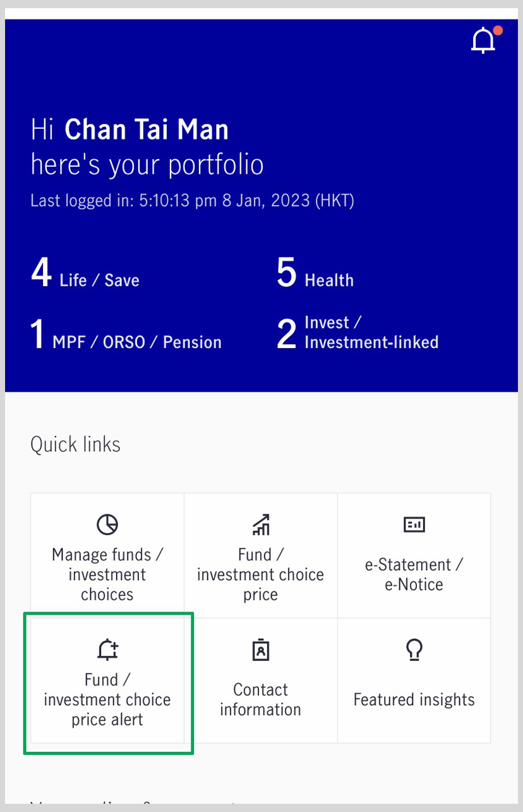The width and height of the screenshot is (523, 812).
Task: Click the rising bar chart price icon
Action: click(260, 524)
